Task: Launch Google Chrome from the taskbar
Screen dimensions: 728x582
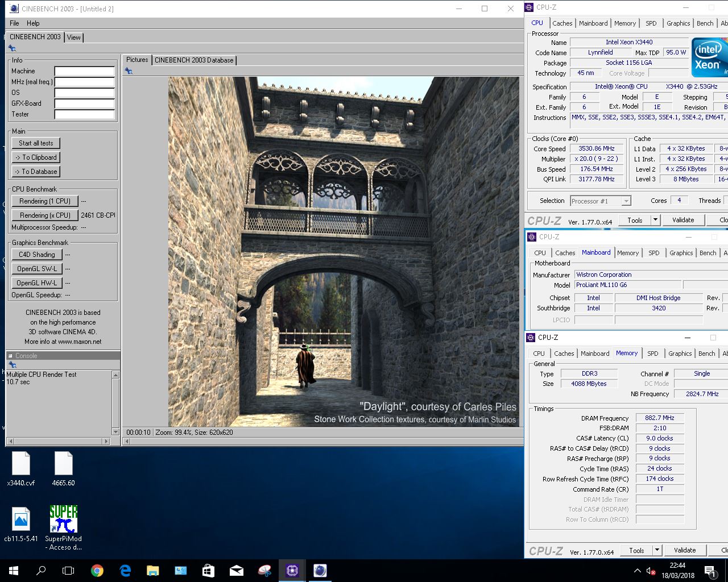Action: [x=97, y=571]
